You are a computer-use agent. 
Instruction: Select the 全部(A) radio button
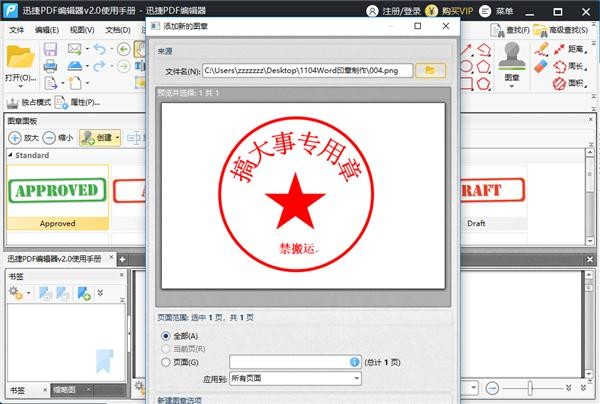tap(165, 336)
